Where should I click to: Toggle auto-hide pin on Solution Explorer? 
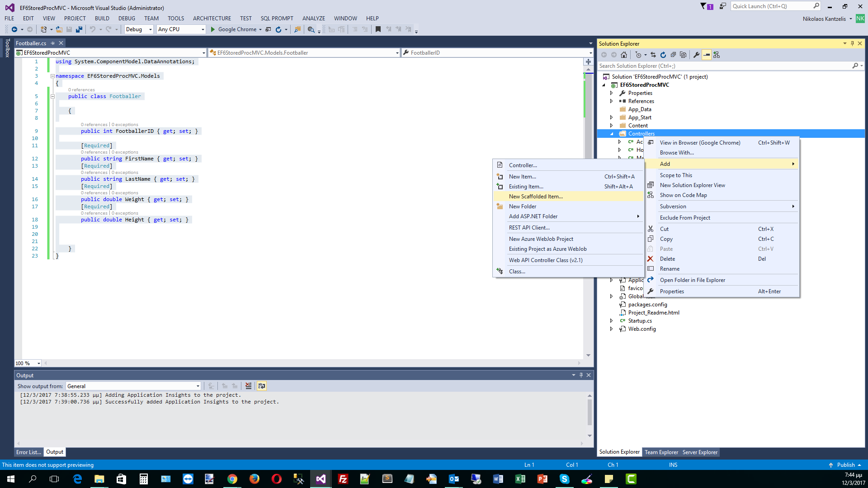[x=852, y=43]
